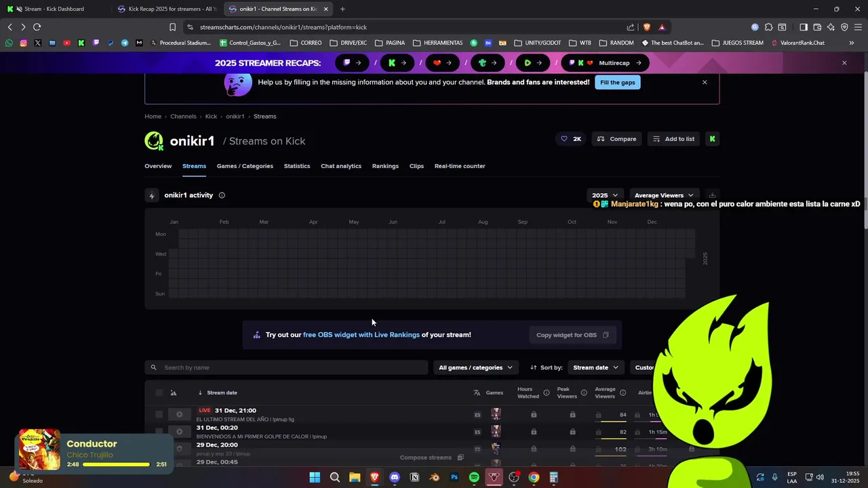This screenshot has width=868, height=488.
Task: Click the info icon next to onikir1 activity
Action: pos(222,195)
